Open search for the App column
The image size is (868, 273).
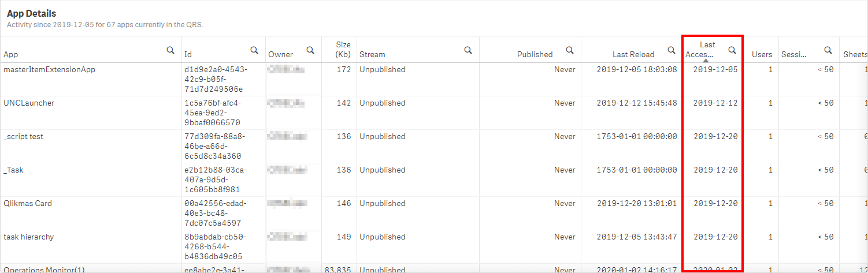tap(170, 50)
